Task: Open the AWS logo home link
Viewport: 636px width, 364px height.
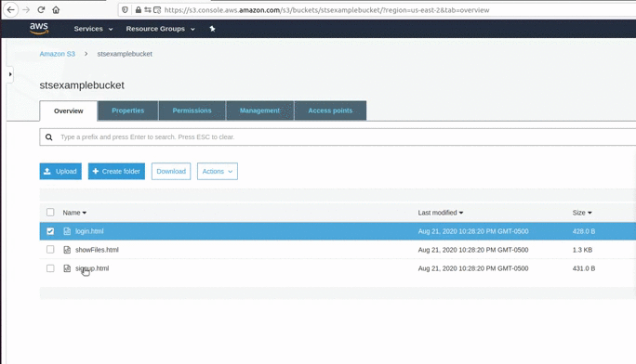Action: click(39, 29)
